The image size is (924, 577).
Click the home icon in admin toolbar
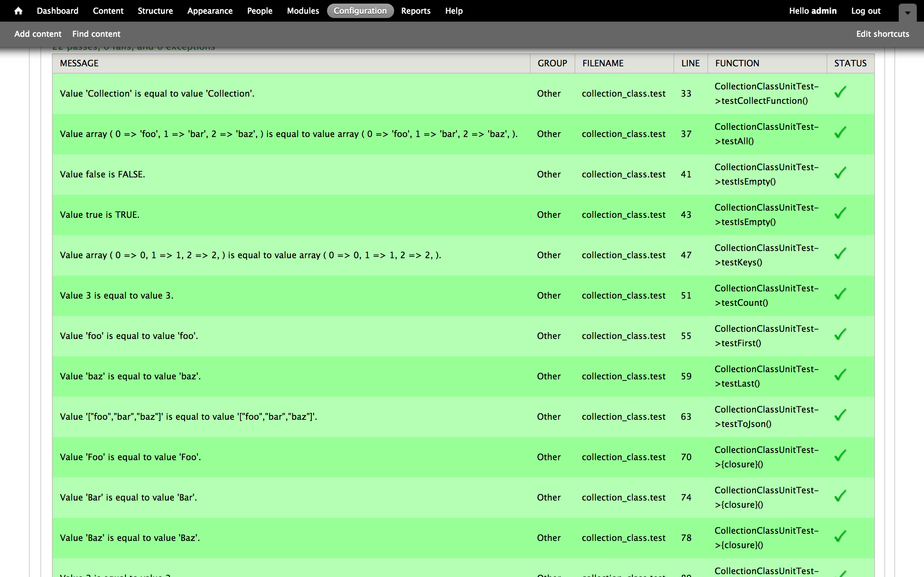(x=18, y=11)
